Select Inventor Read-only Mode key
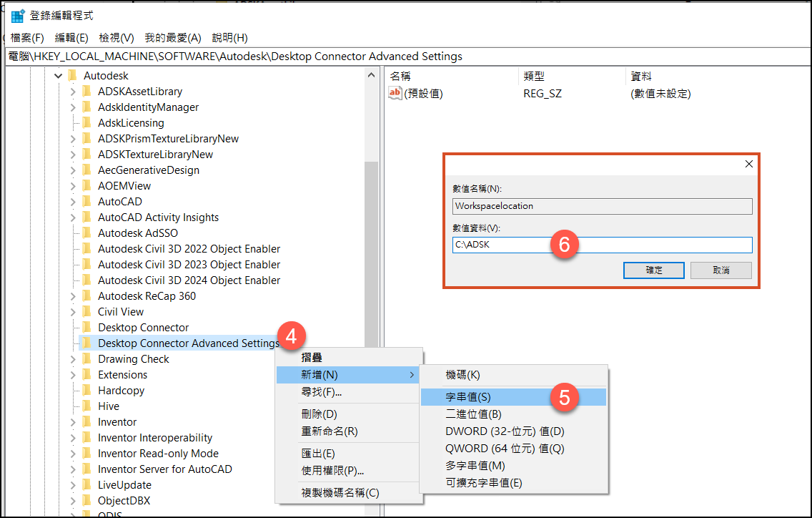The image size is (812, 518). (158, 453)
